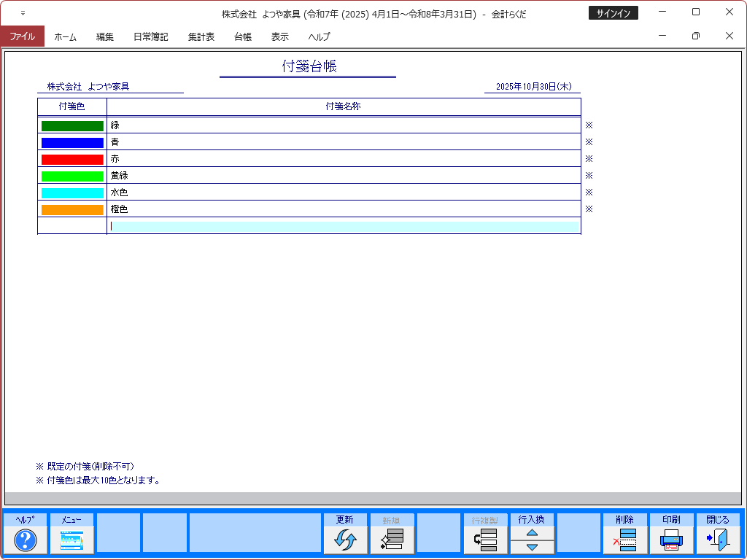
Task: Open the ファイル menu tab
Action: point(22,36)
